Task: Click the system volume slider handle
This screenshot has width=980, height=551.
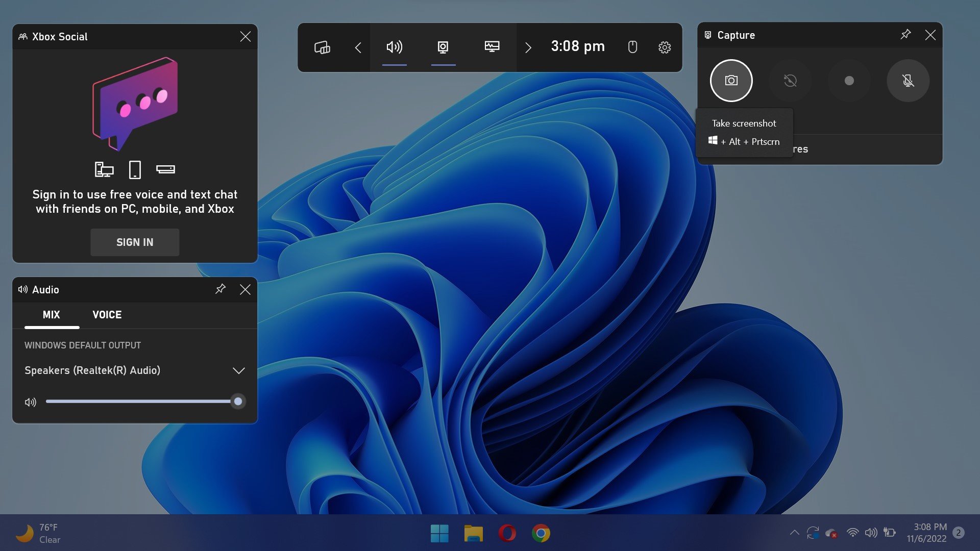Action: 238,402
